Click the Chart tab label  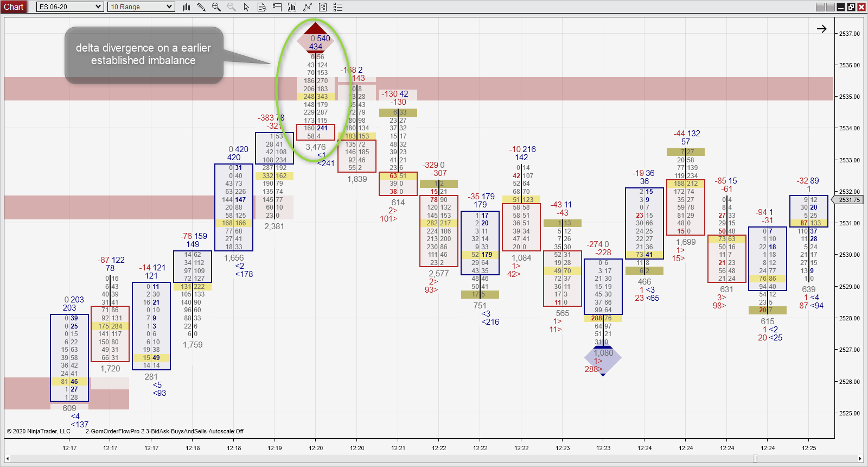[14, 7]
